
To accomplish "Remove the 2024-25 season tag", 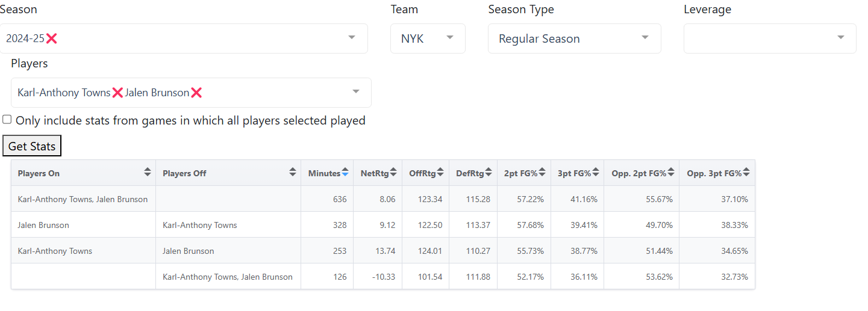I will point(52,38).
